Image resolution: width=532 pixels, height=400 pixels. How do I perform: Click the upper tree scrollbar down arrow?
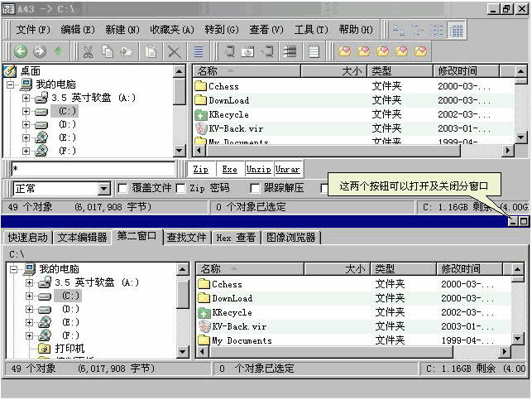[x=180, y=151]
